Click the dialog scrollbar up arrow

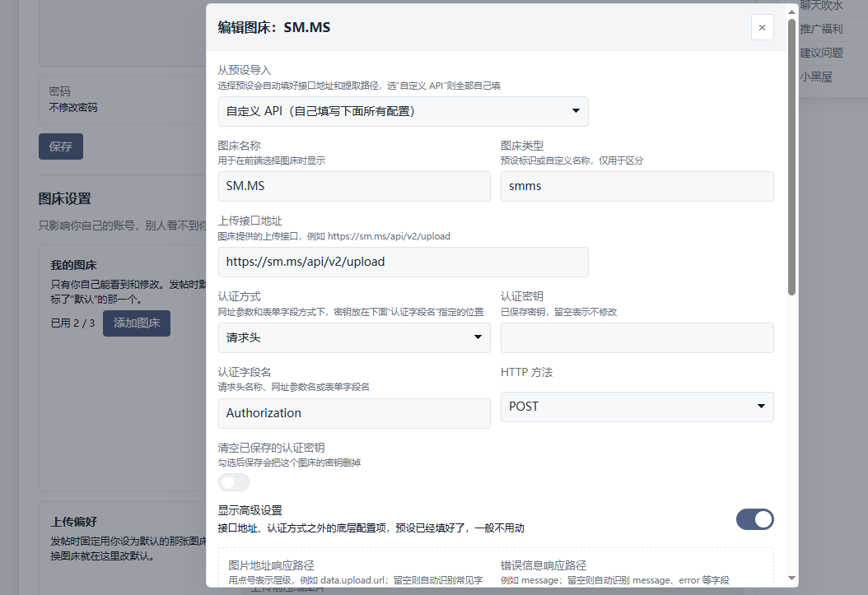[x=791, y=12]
